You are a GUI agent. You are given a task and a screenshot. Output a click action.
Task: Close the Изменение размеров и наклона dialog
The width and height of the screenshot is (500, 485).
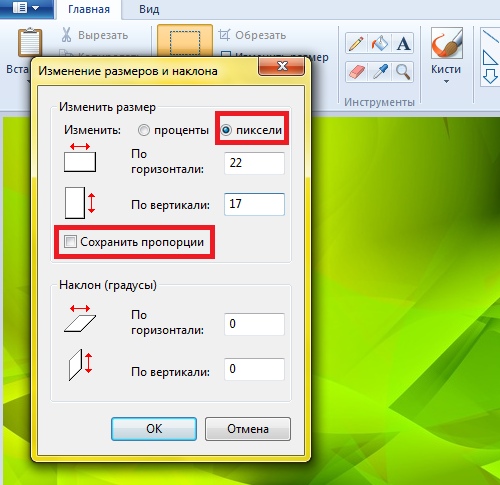click(282, 66)
